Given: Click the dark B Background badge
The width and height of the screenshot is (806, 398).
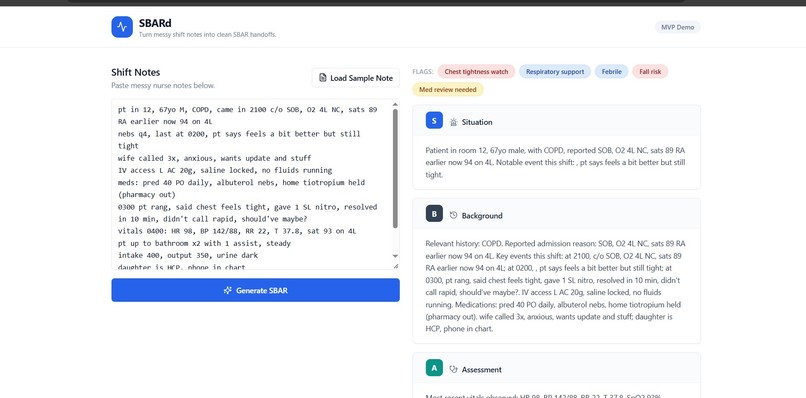Looking at the screenshot, I should tap(434, 214).
